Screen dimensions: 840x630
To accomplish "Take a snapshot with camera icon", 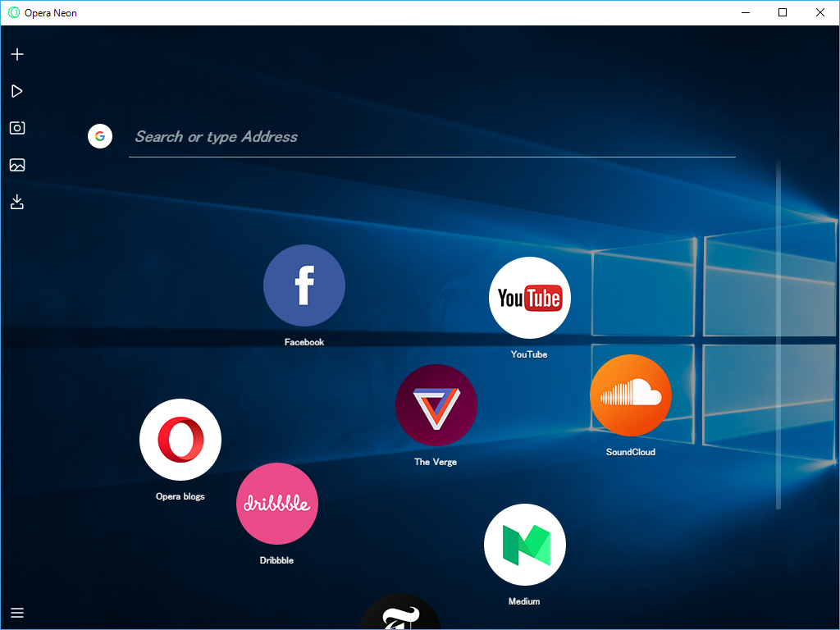I will click(17, 128).
